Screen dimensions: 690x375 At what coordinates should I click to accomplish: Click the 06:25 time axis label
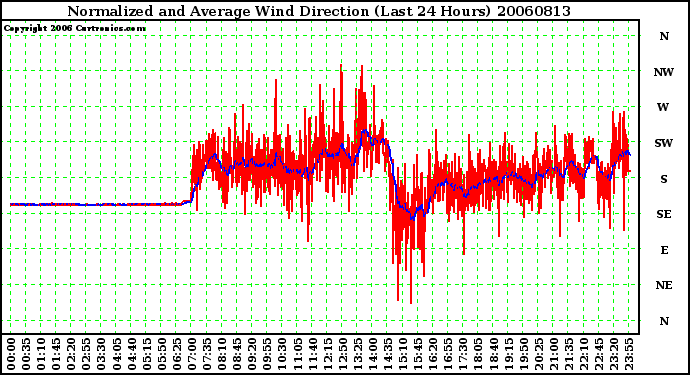pos(177,354)
